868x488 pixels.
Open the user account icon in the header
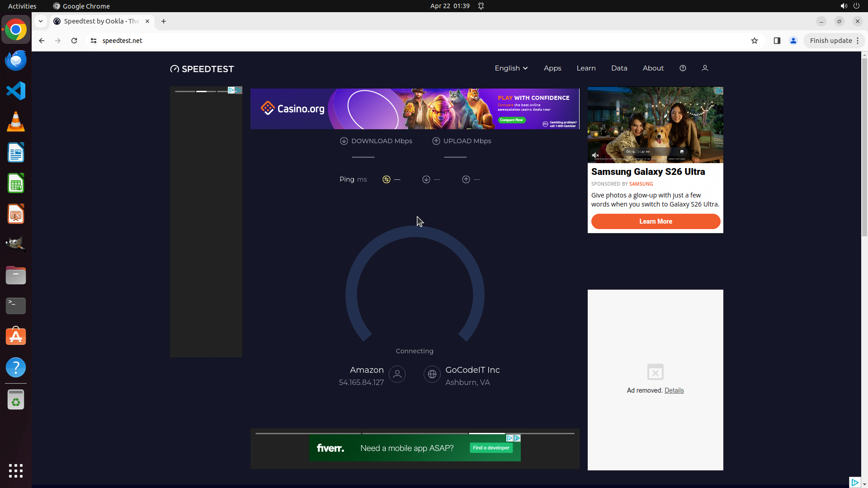705,68
